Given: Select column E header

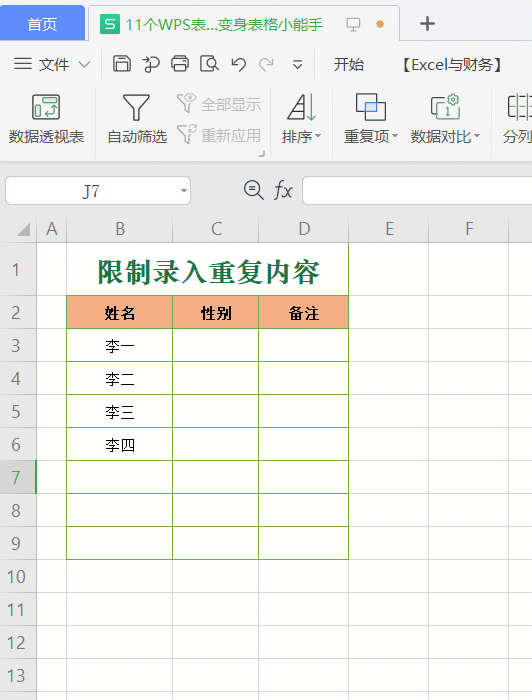Looking at the screenshot, I should (x=388, y=229).
